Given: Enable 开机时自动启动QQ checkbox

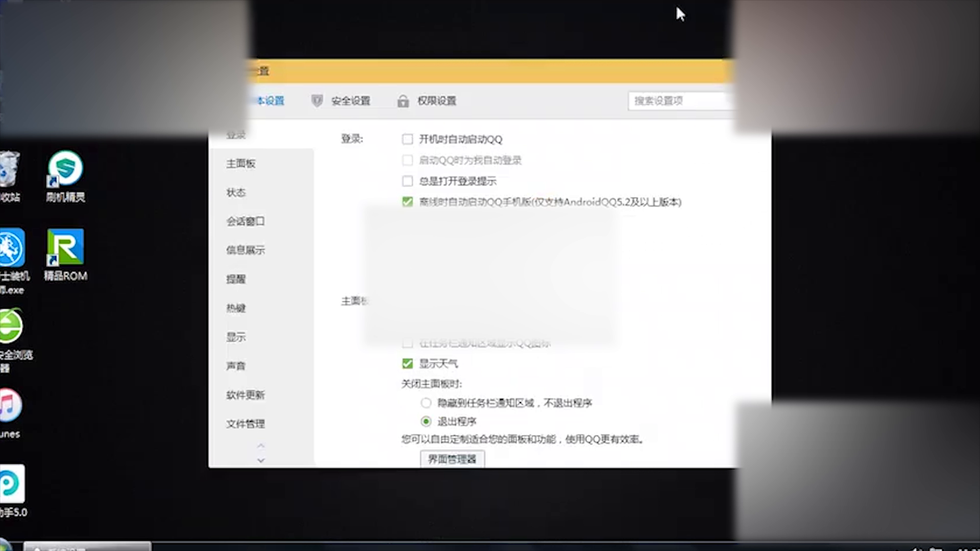Looking at the screenshot, I should pyautogui.click(x=407, y=139).
